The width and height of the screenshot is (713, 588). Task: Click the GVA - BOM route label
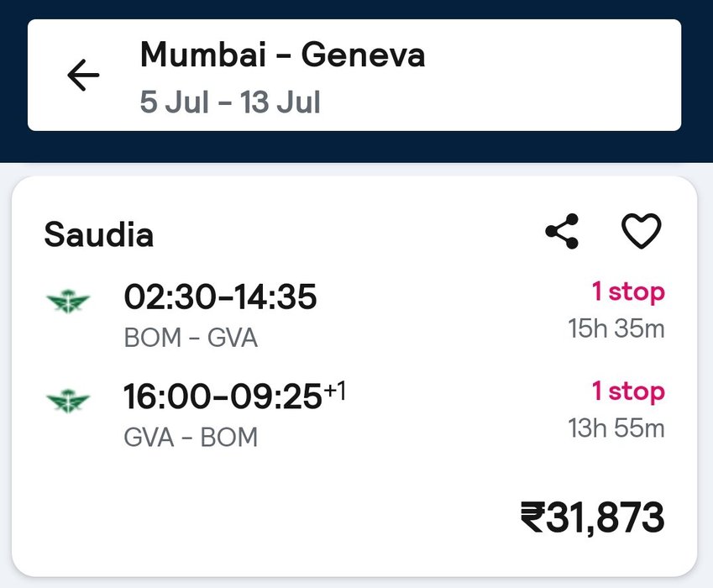click(191, 438)
